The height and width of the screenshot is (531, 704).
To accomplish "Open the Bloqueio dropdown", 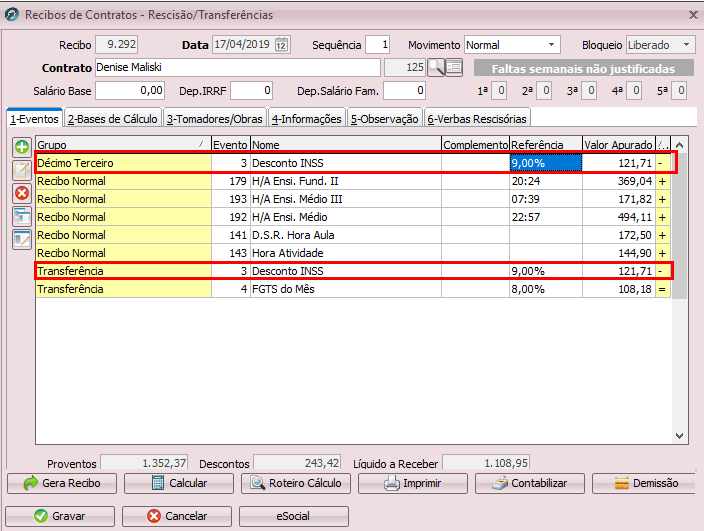I will pos(686,45).
